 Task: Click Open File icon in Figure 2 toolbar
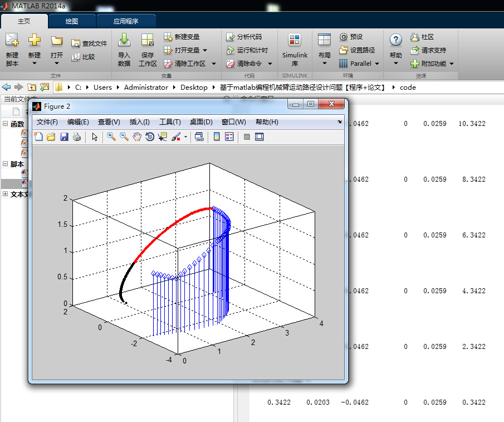click(51, 137)
